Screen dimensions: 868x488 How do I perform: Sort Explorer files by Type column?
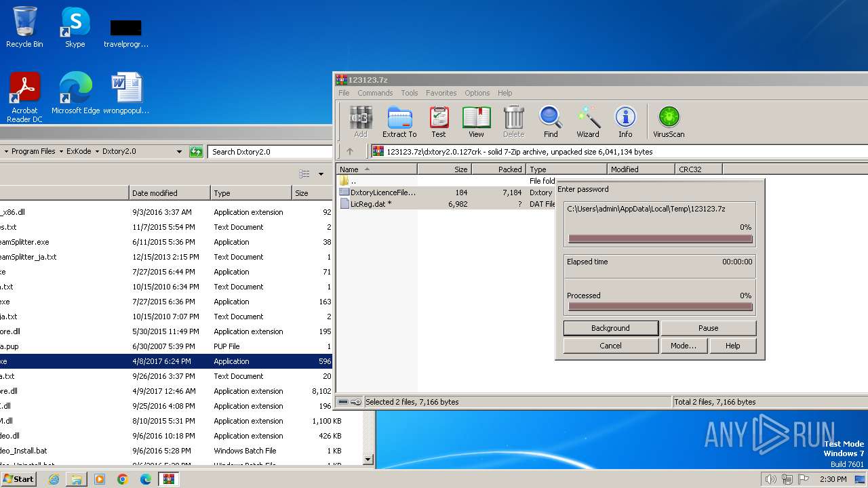pyautogui.click(x=251, y=193)
